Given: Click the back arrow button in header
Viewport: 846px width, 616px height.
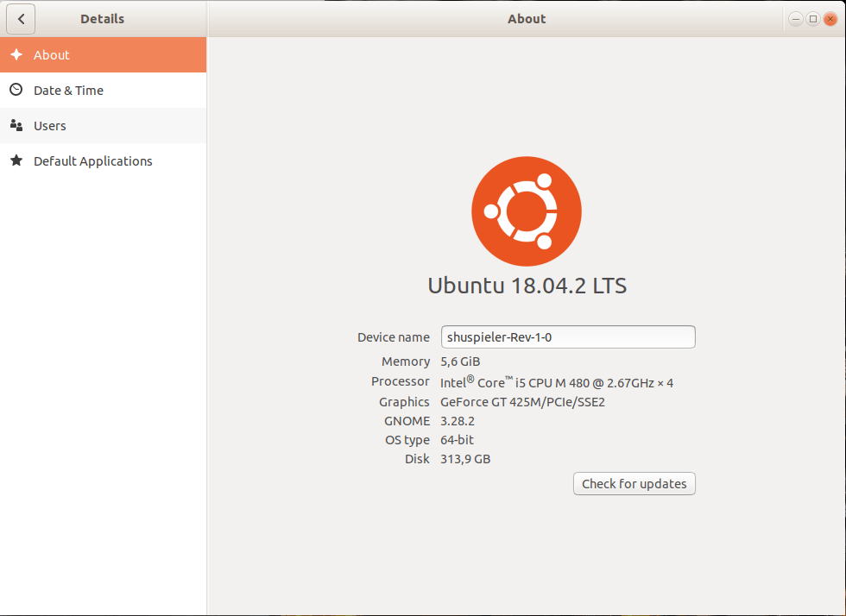Looking at the screenshot, I should coord(21,19).
